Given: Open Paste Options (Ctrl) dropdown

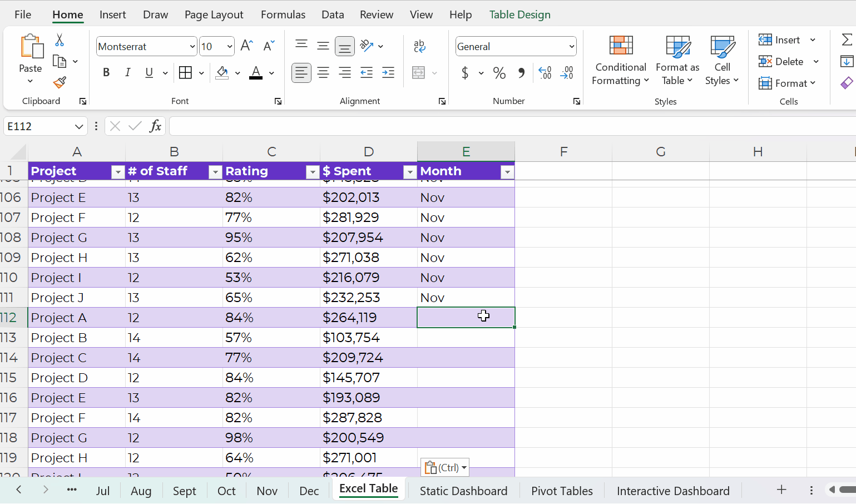Looking at the screenshot, I should [445, 467].
